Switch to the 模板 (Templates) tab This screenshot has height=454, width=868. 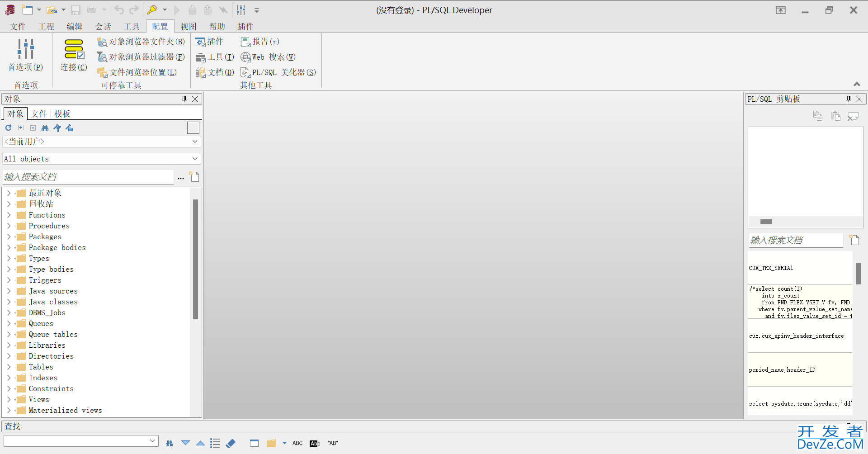pos(62,113)
